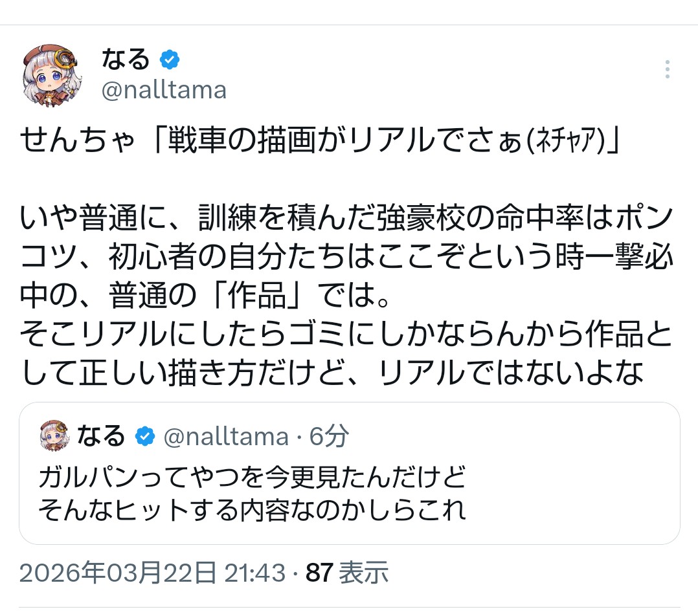Open quoted tweet text ガルパンってやつを今更見たんだけど

pos(252,478)
